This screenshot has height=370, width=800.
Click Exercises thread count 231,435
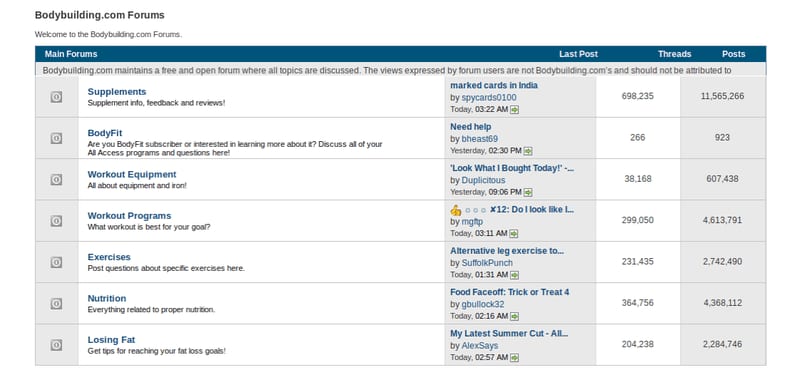[x=638, y=261]
